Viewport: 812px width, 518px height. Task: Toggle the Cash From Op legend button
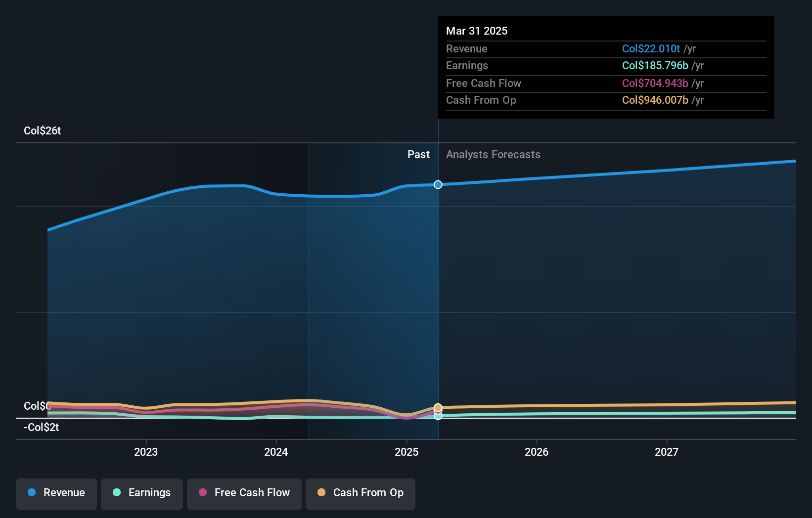(361, 494)
